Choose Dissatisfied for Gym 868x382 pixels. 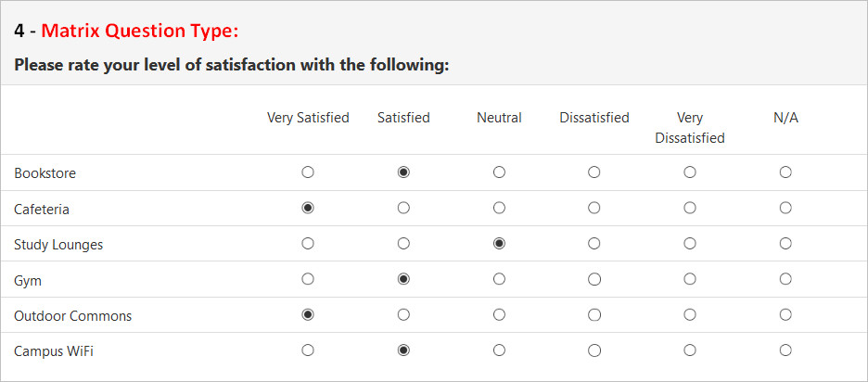click(594, 279)
